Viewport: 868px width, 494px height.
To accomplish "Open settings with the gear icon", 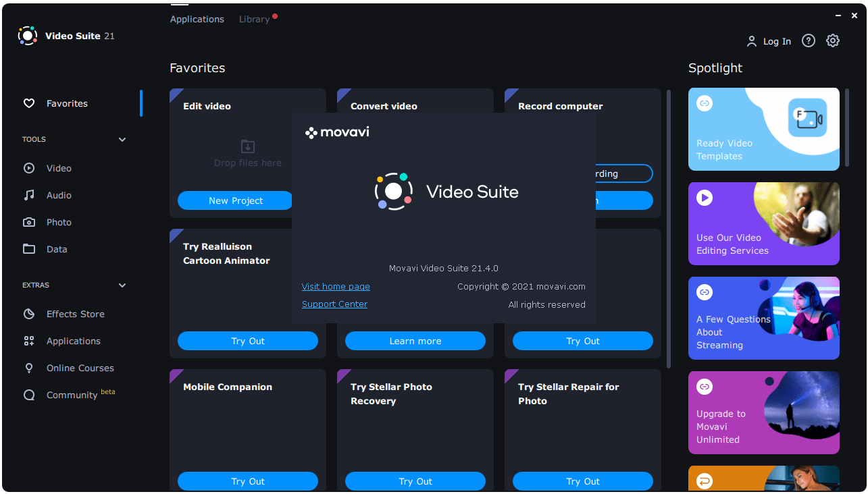I will 833,40.
